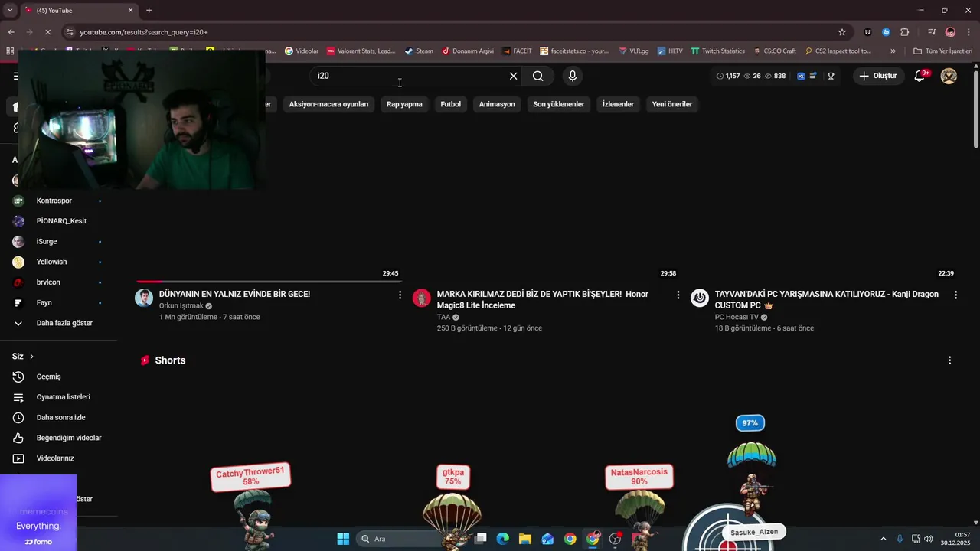Open YouTube notifications bell
This screenshot has height=551, width=980.
click(920, 76)
